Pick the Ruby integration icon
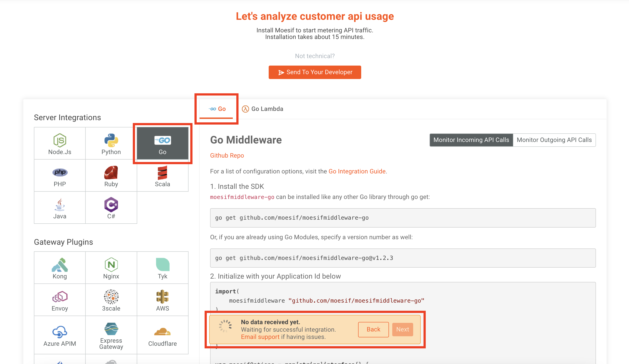The width and height of the screenshot is (629, 364). tap(111, 176)
